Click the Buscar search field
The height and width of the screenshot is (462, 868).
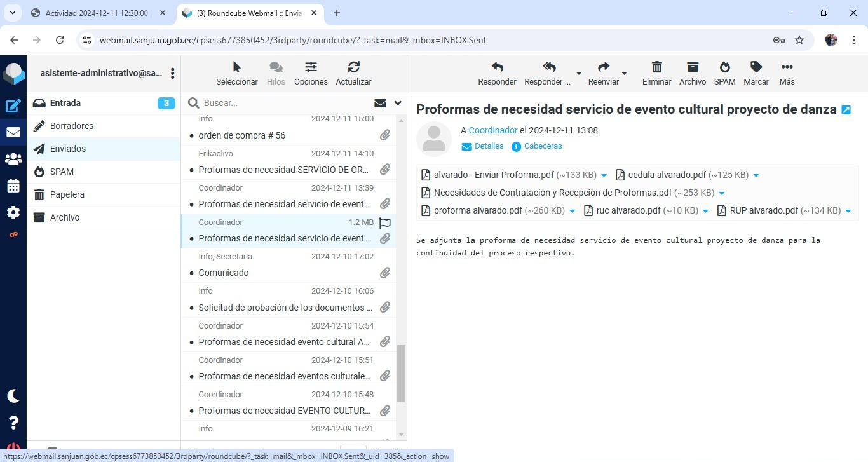tap(286, 103)
